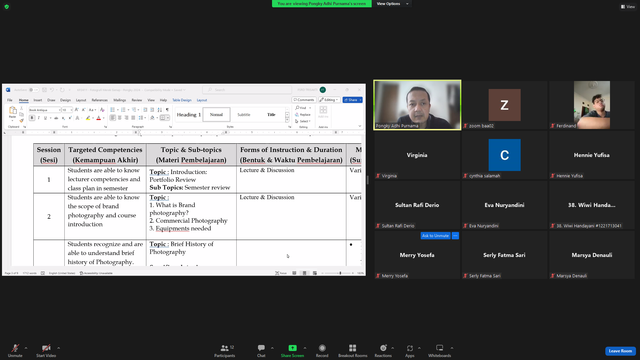Viewport: 640px width, 360px height.
Task: Expand the chat options arrow beside Chat
Action: point(272,348)
